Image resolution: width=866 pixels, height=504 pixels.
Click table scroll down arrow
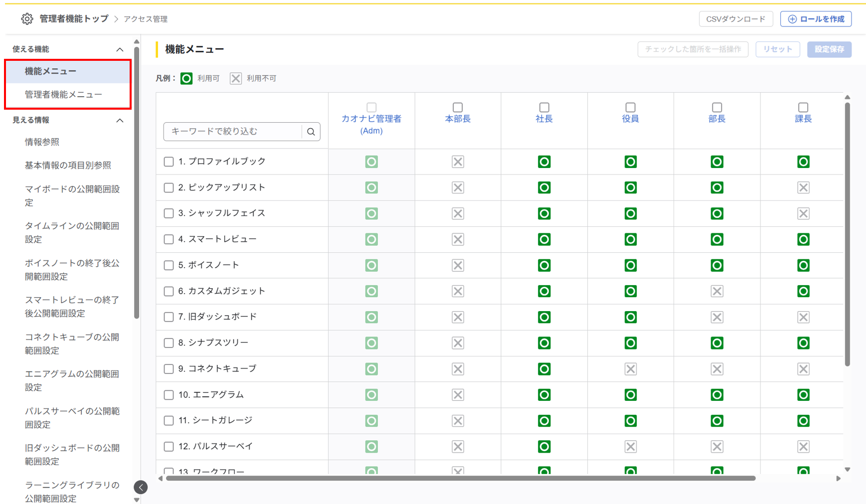847,470
